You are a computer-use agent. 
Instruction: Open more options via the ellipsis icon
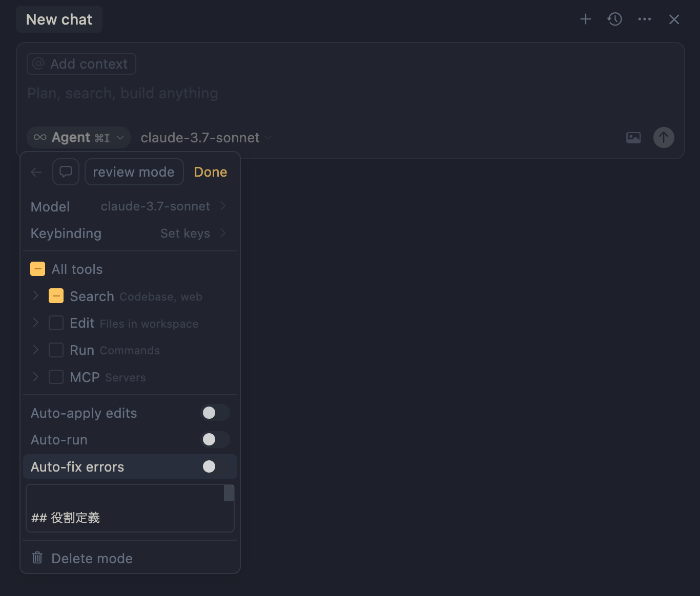pos(644,19)
